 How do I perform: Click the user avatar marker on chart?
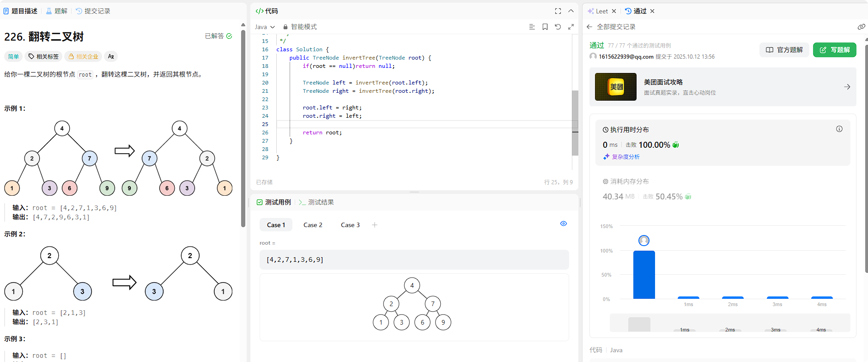click(644, 241)
